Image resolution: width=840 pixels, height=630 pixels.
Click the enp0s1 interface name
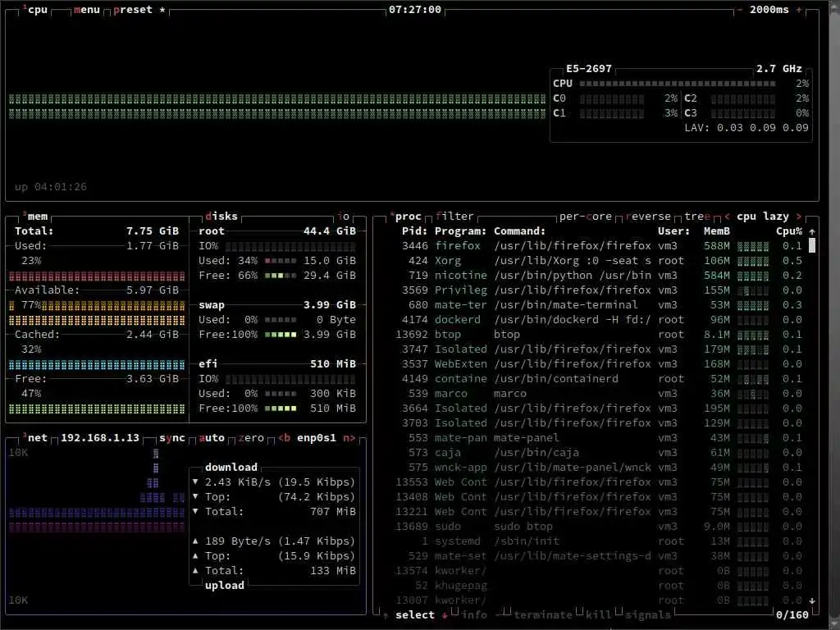[x=317, y=438]
